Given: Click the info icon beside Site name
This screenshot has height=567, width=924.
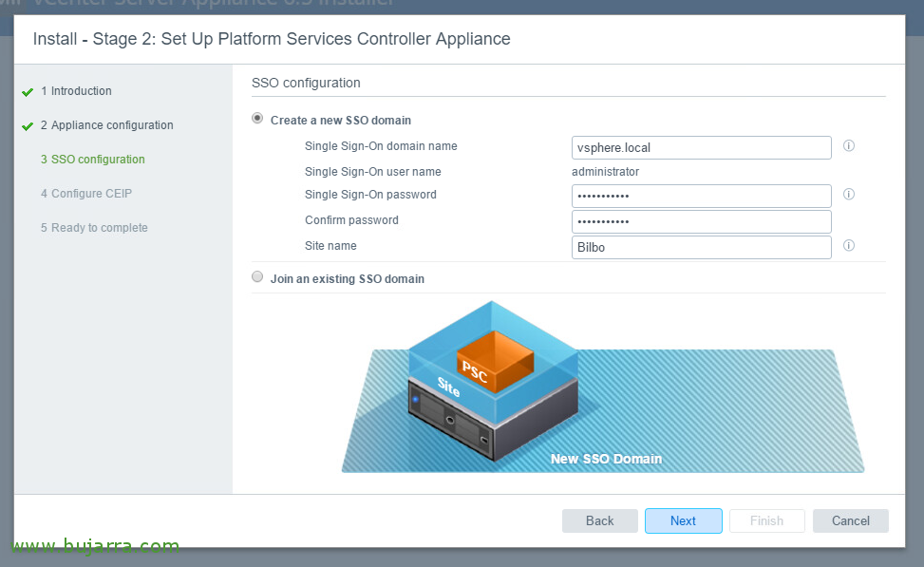Looking at the screenshot, I should (x=849, y=245).
